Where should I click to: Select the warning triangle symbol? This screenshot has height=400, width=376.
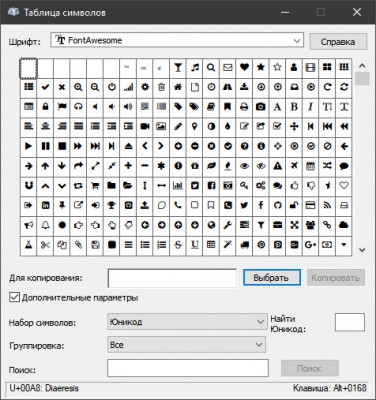coord(277,166)
